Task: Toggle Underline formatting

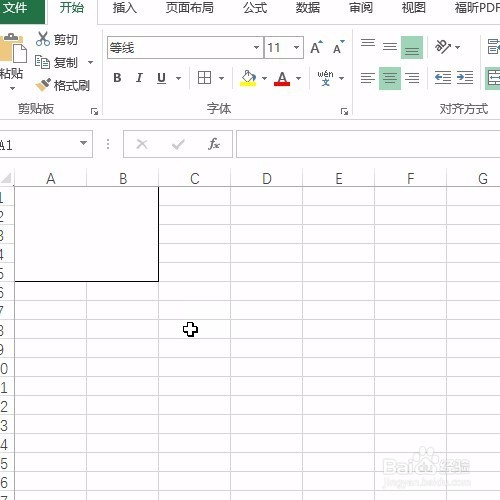Action: (x=161, y=78)
